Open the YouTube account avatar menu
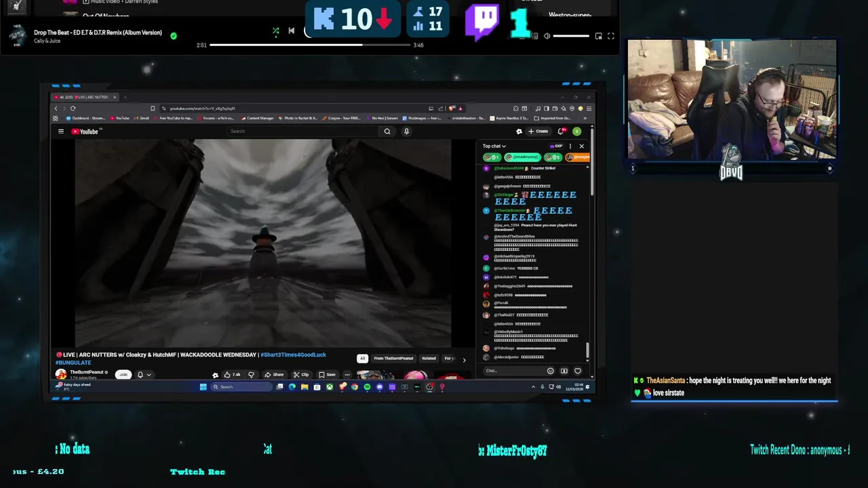868x488 pixels. click(x=576, y=131)
